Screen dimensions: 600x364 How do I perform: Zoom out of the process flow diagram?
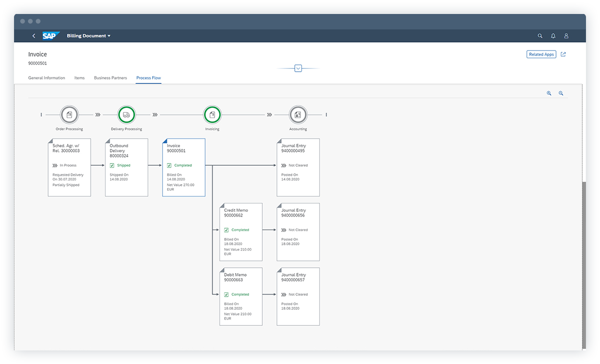coord(561,93)
